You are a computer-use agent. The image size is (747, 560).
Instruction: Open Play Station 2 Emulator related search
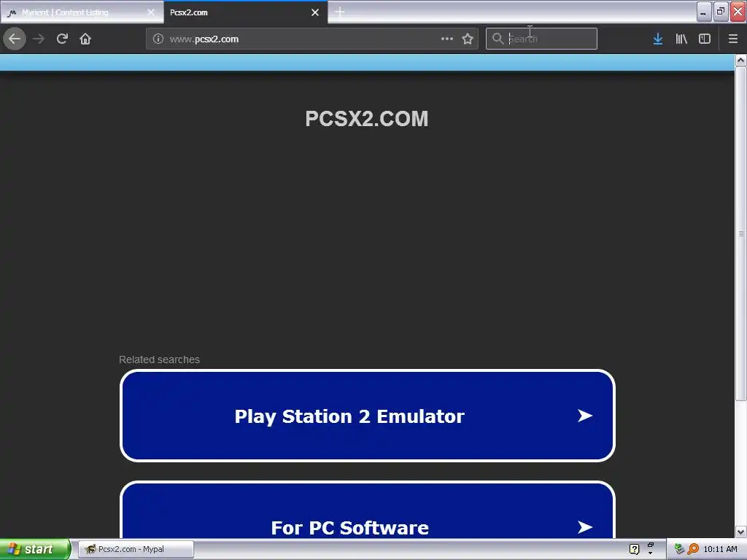tap(368, 416)
